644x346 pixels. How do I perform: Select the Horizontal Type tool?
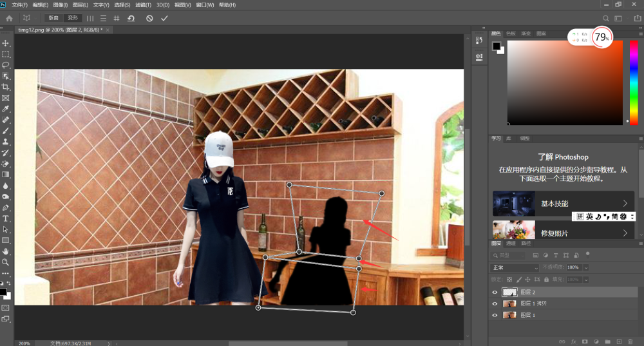(x=5, y=218)
